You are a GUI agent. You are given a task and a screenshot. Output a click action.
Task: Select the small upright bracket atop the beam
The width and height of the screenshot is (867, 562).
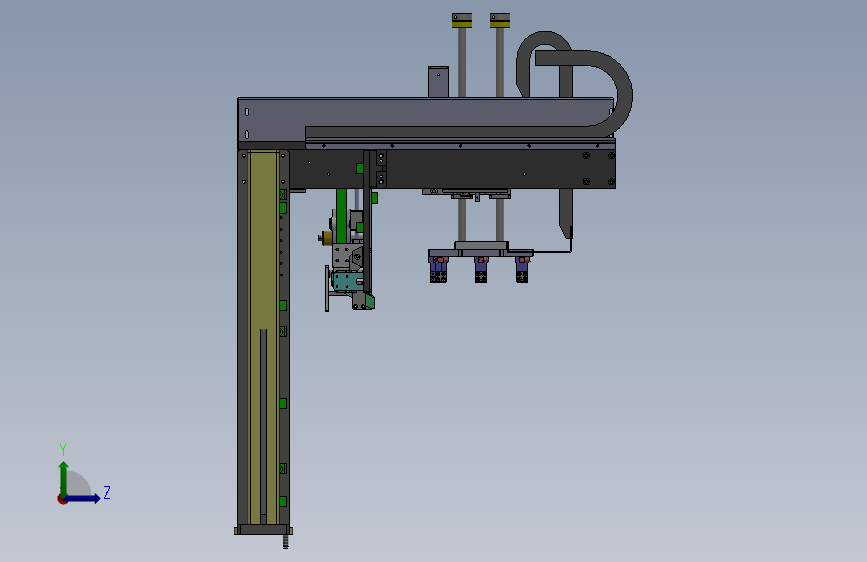[438, 82]
